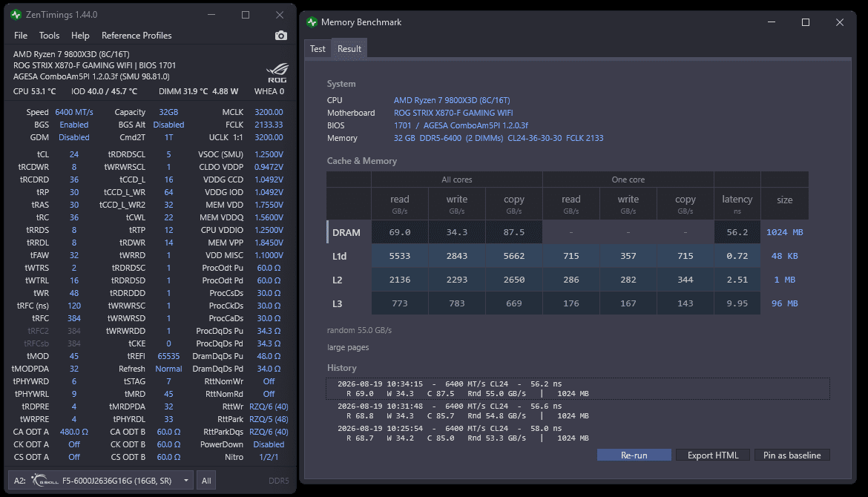Click the Speed value 6400 MT/s

(74, 112)
